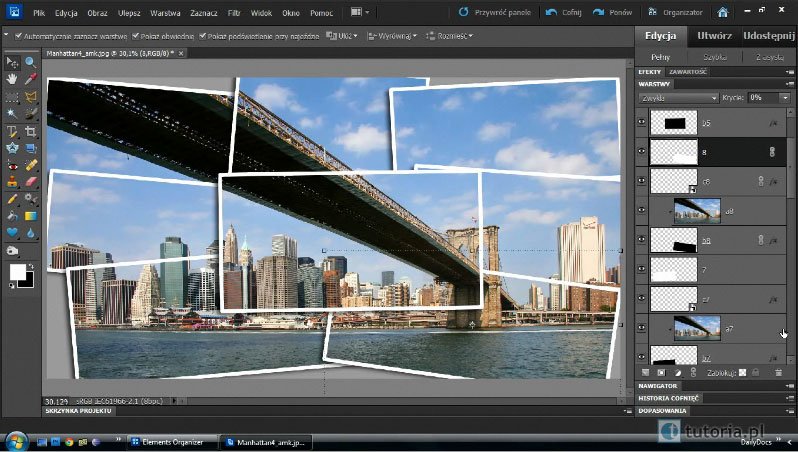The width and height of the screenshot is (798, 452).
Task: Open Elements Organizer from the taskbar
Action: (x=168, y=440)
